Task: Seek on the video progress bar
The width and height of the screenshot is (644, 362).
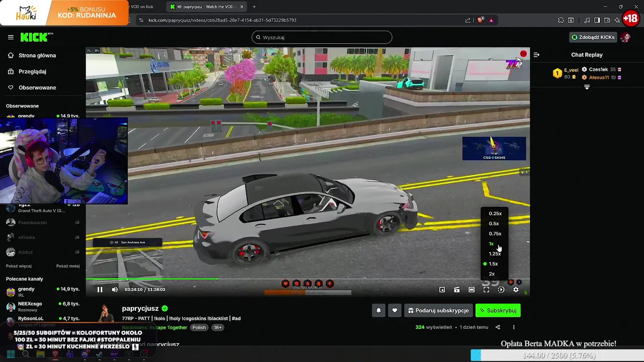Action: pos(307,279)
